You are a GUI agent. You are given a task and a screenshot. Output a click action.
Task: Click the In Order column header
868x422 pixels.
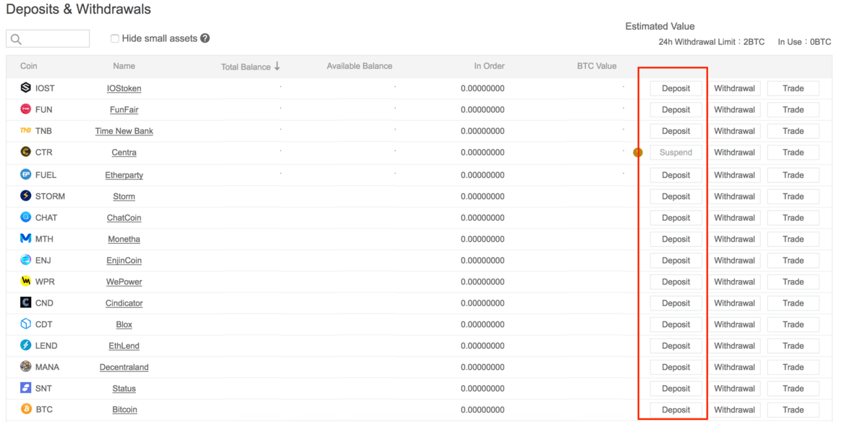pos(490,66)
